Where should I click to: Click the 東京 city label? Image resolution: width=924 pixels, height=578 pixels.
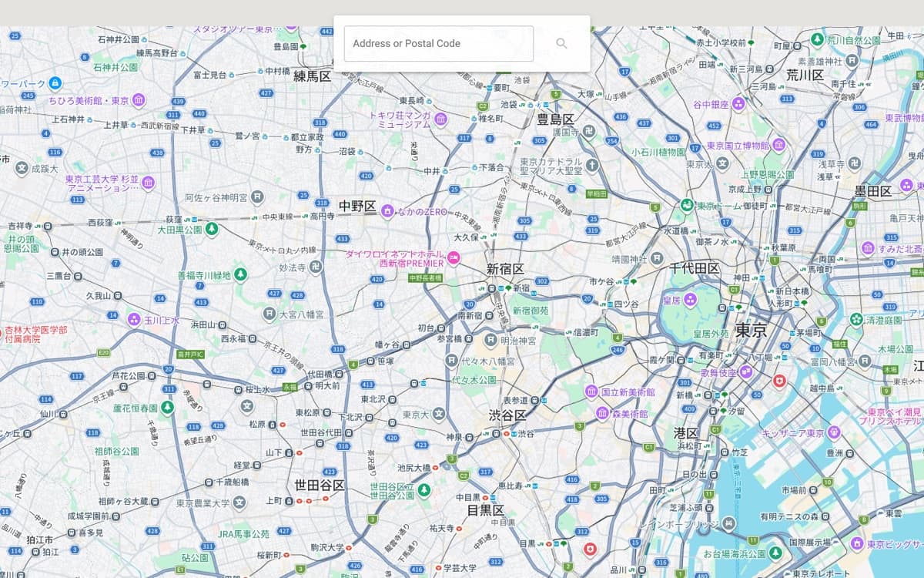751,331
